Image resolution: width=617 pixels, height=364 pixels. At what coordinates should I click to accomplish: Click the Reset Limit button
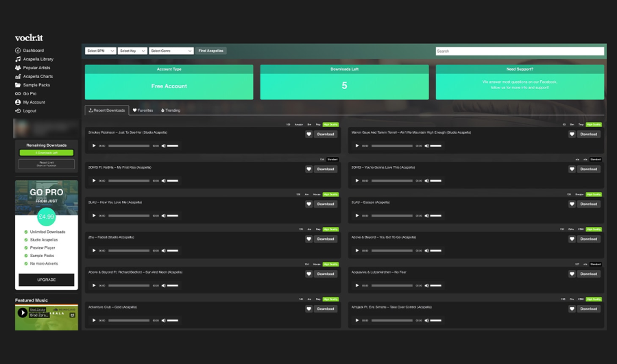click(47, 164)
